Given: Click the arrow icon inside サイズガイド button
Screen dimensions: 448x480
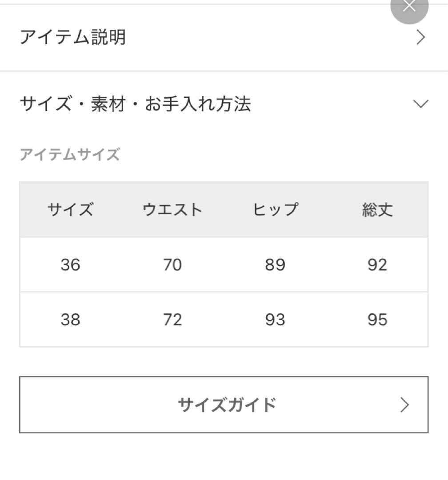Looking at the screenshot, I should (x=404, y=405).
